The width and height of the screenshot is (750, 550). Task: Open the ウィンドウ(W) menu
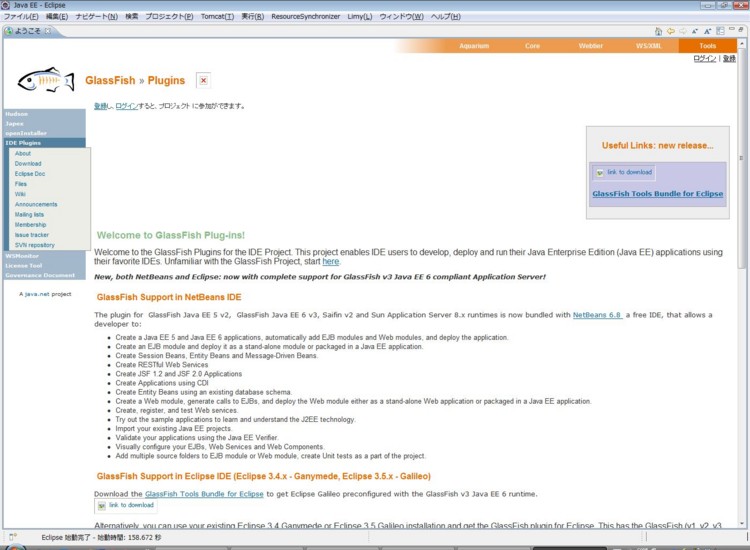(402, 16)
